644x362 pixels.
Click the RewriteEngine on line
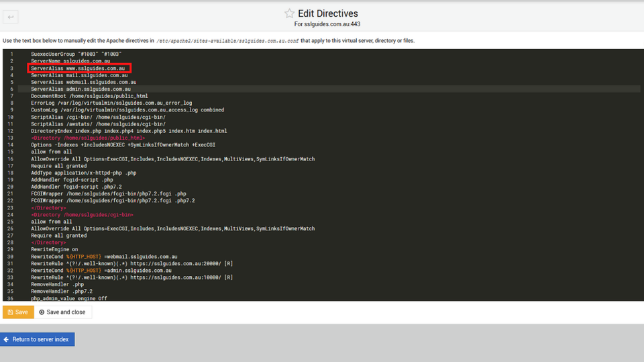54,249
